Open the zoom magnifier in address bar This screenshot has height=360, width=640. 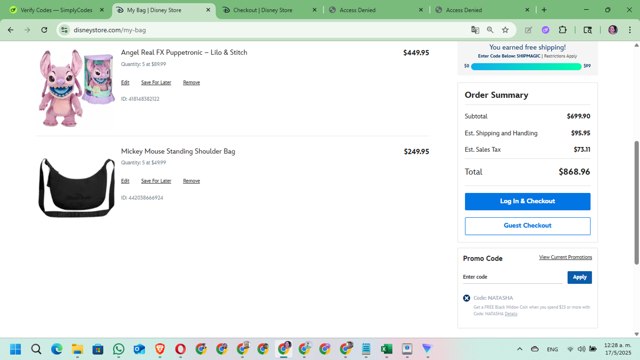(x=490, y=30)
